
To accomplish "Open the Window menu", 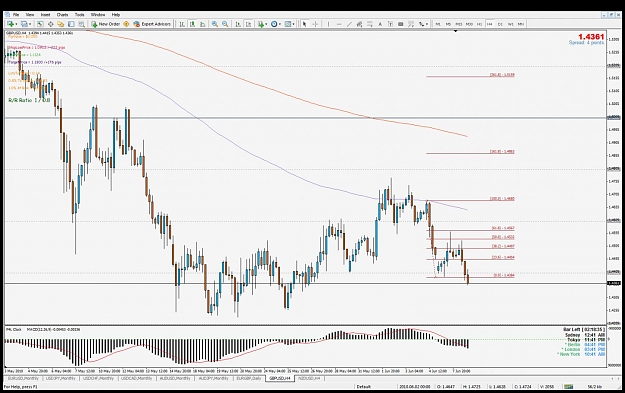I will coord(98,15).
